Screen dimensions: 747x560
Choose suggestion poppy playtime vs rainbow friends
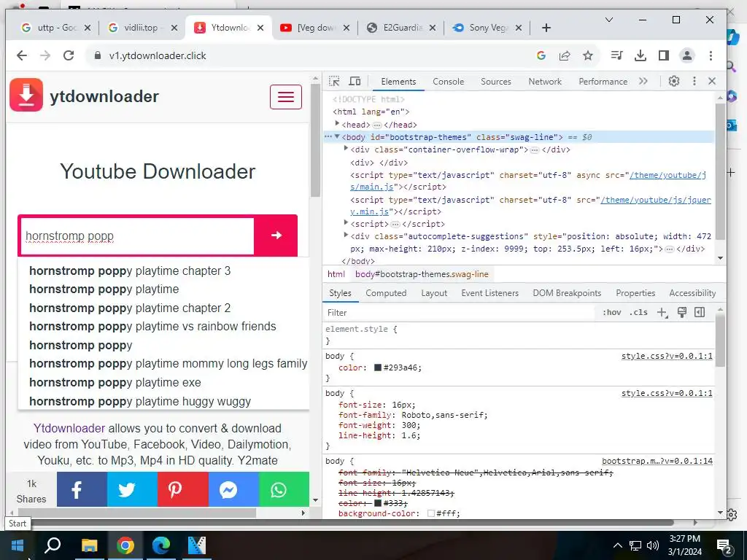[153, 326]
